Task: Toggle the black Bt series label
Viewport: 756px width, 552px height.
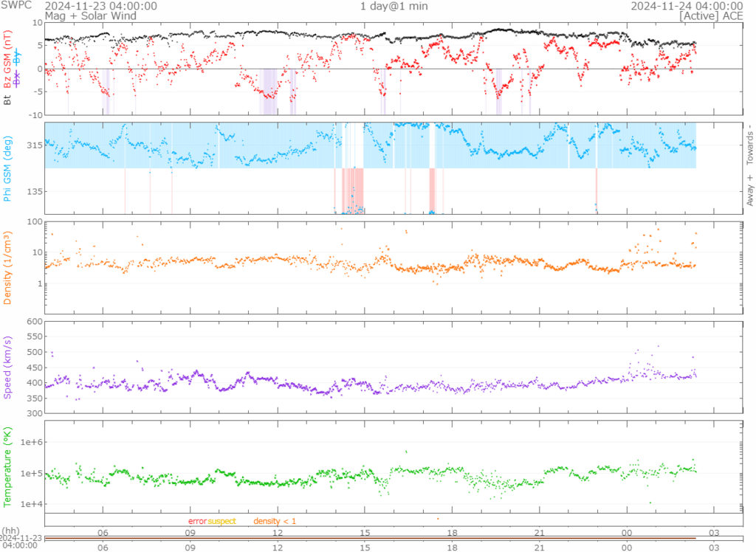Action: pos(7,100)
